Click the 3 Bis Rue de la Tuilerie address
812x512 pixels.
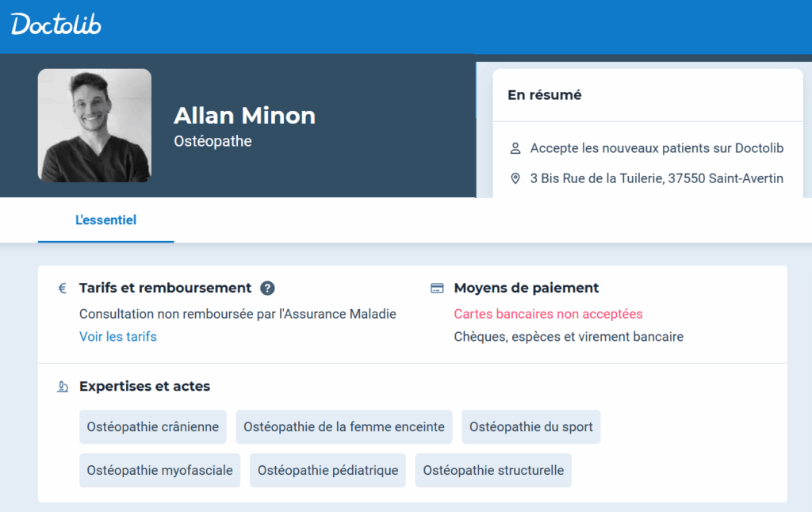click(657, 178)
